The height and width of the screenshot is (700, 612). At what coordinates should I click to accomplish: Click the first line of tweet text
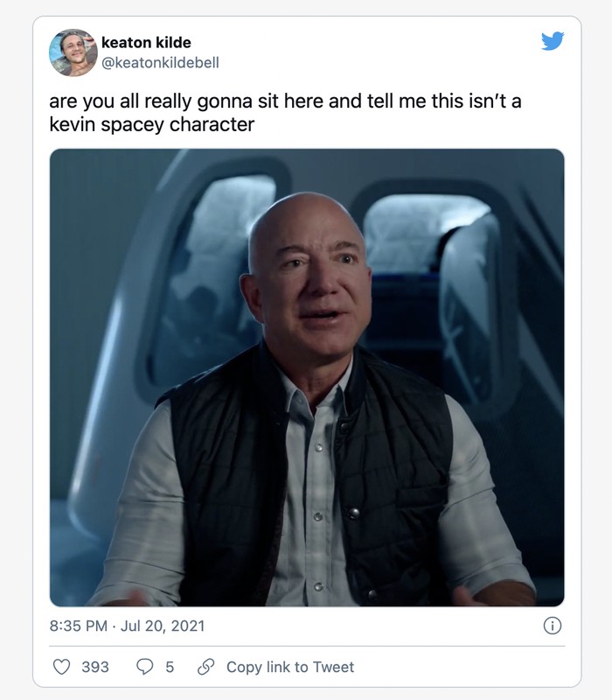click(285, 101)
